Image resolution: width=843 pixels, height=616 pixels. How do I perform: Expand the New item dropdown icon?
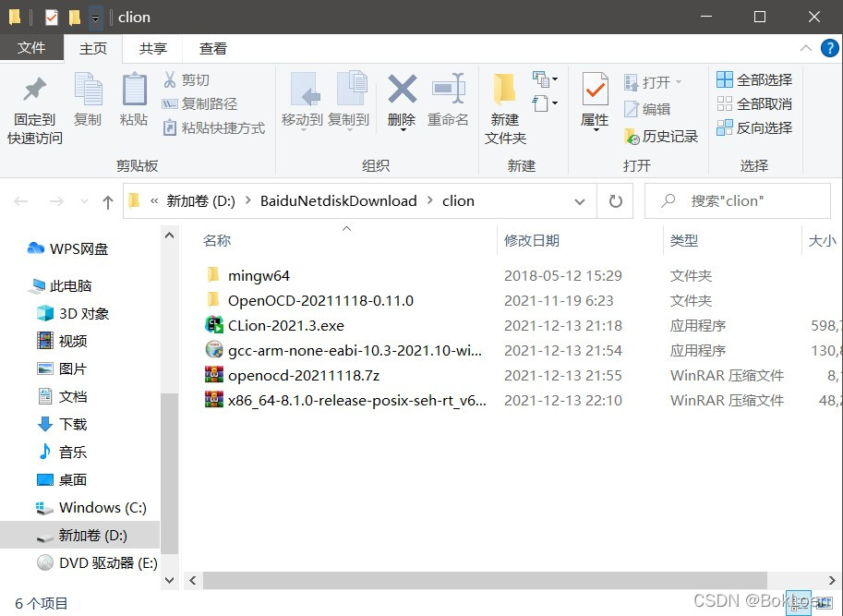545,79
